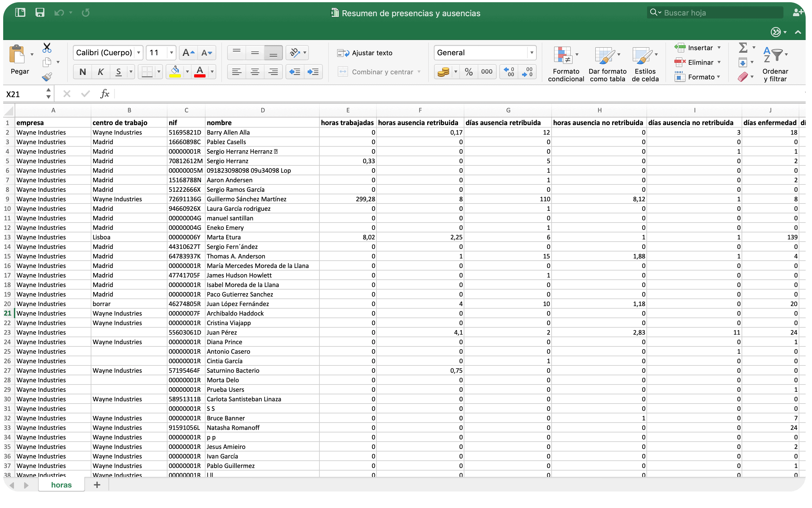
Task: Increase decimal places
Action: coord(509,72)
